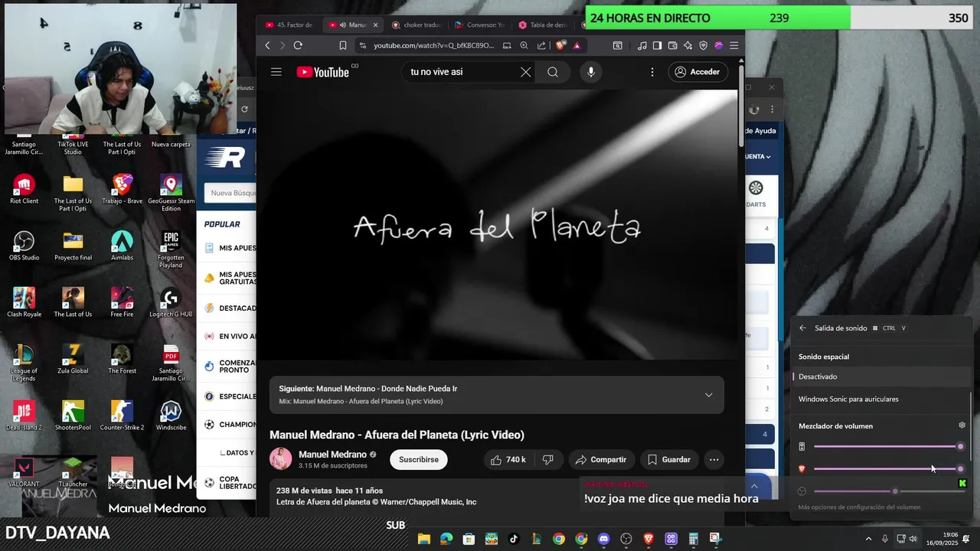Select MIS APUESTAS item in betting sidebar
The image size is (980, 551).
(230, 248)
